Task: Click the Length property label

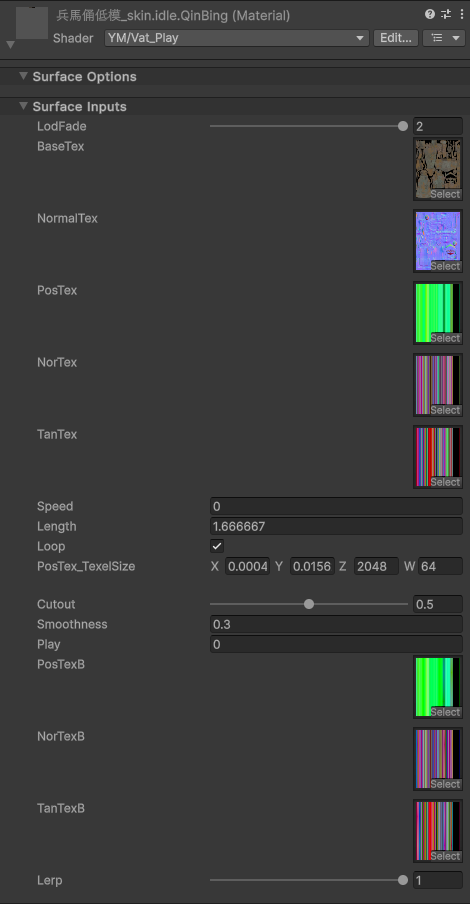Action: [57, 526]
